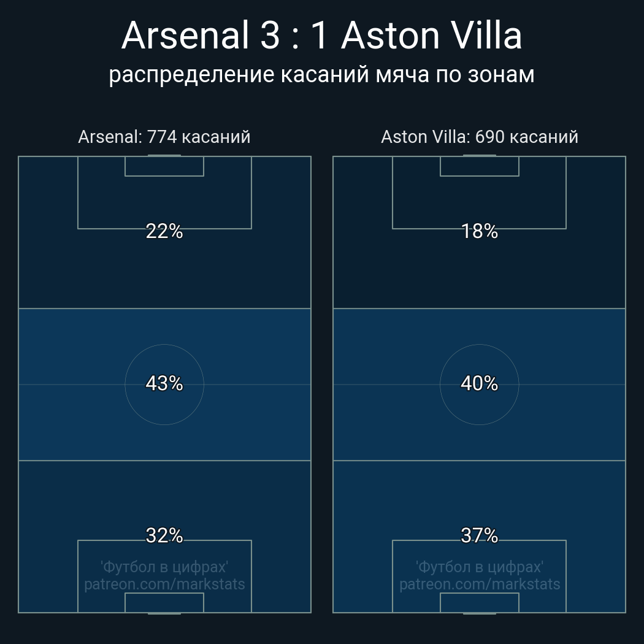Click the bottom six-yard box on Aston Villa pitch
Viewport: 644px width, 644px height.
point(479,603)
